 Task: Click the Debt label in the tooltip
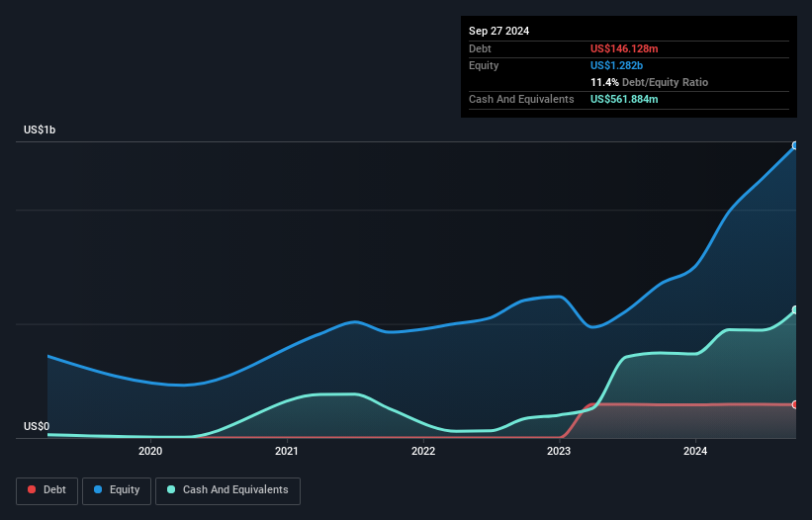coord(480,48)
